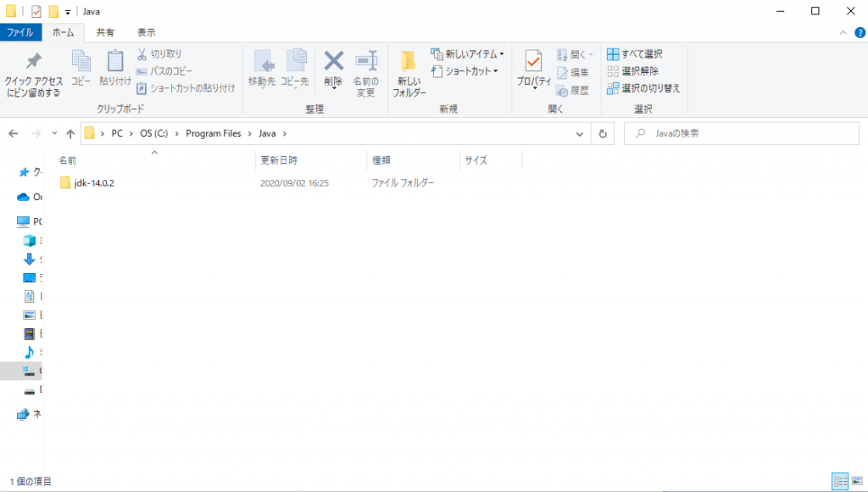Go up one folder level arrow
The height and width of the screenshot is (492, 868).
[70, 134]
